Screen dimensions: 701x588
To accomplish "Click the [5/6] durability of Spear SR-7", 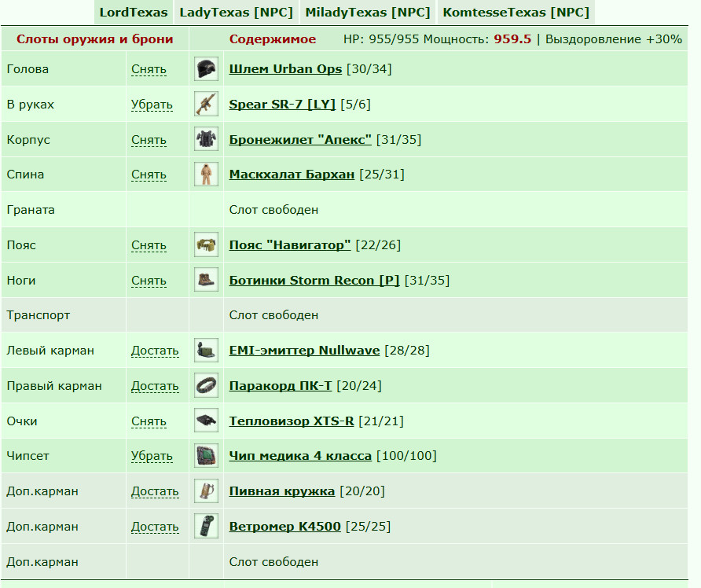I will [355, 105].
